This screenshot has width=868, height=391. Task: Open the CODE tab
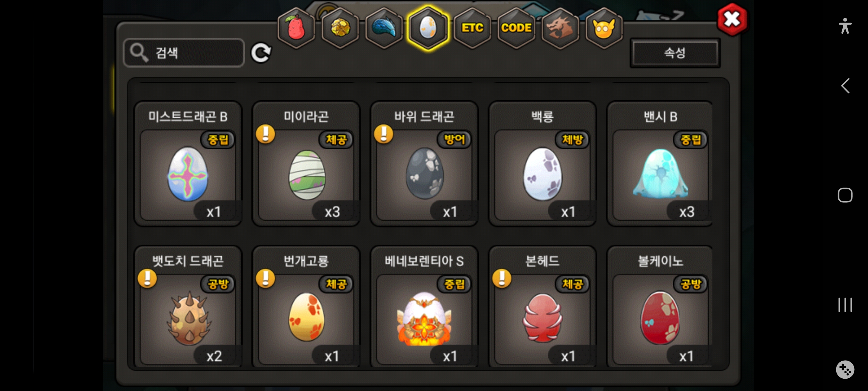coord(516,28)
